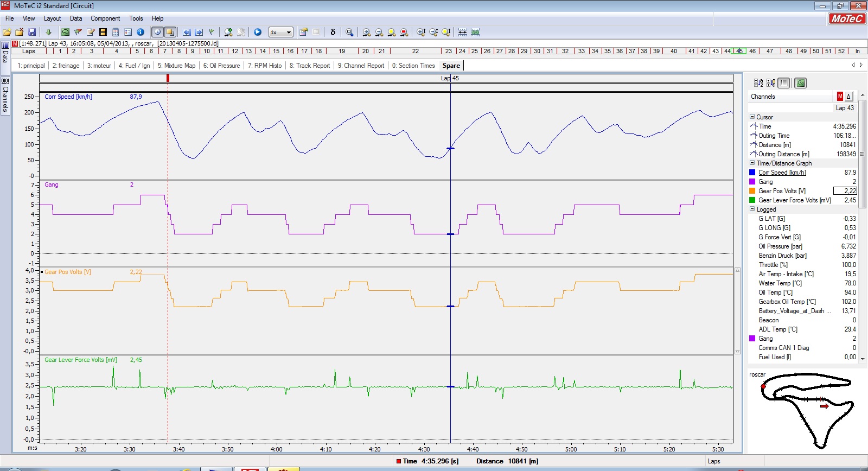
Task: Click the magnifier zoom window icon
Action: point(350,32)
